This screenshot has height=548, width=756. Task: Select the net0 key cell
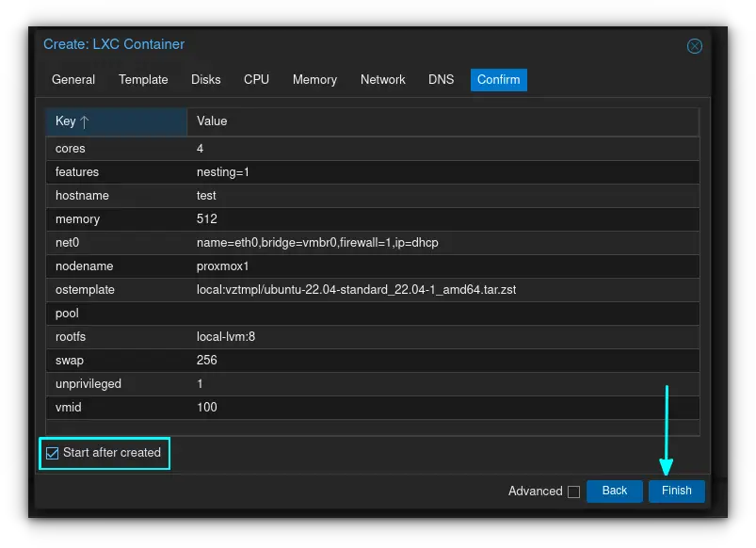[x=116, y=243]
